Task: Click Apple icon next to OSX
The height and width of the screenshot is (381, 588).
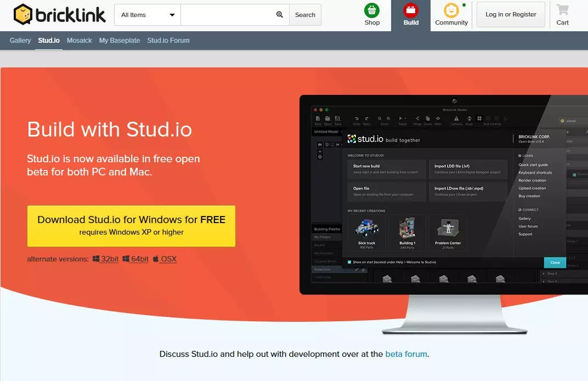Action: pyautogui.click(x=156, y=259)
